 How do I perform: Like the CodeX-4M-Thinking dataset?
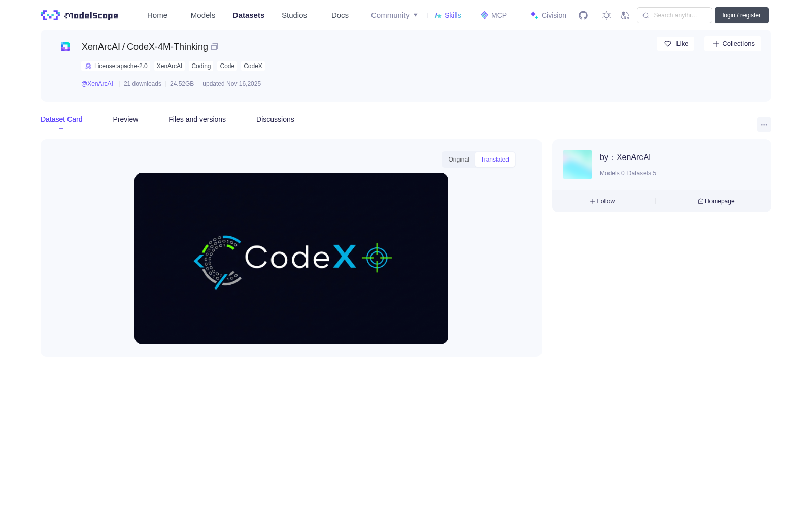(675, 44)
